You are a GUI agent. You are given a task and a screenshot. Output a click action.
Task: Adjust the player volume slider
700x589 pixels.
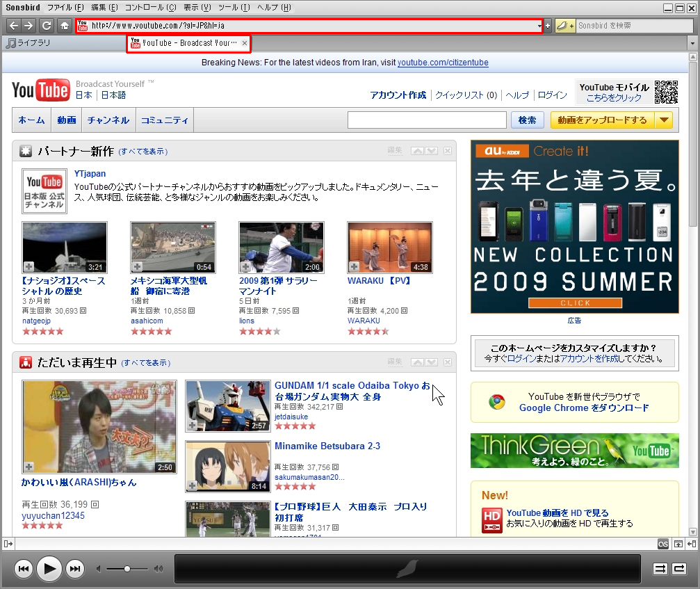[x=127, y=569]
